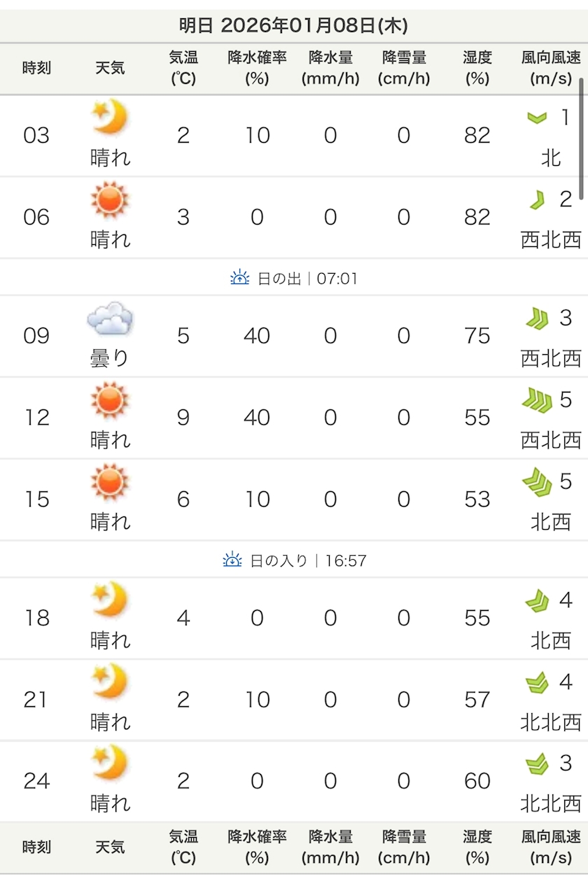This screenshot has width=588, height=879.
Task: Click the sun icon in the 15 row
Action: pyautogui.click(x=110, y=482)
